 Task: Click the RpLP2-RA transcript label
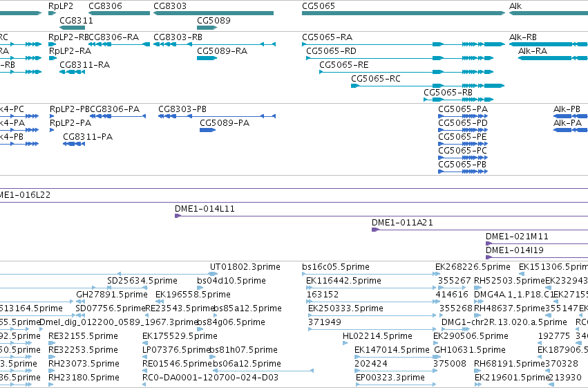70,51
